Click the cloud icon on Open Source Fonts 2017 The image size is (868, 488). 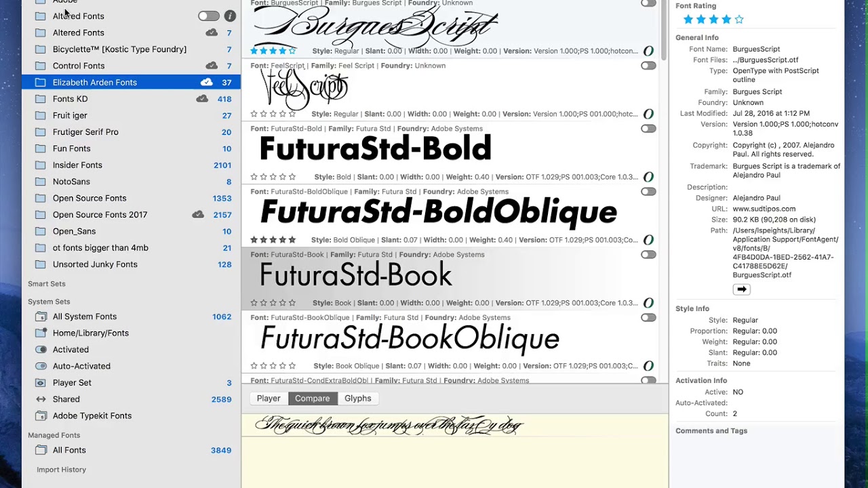[x=198, y=215]
